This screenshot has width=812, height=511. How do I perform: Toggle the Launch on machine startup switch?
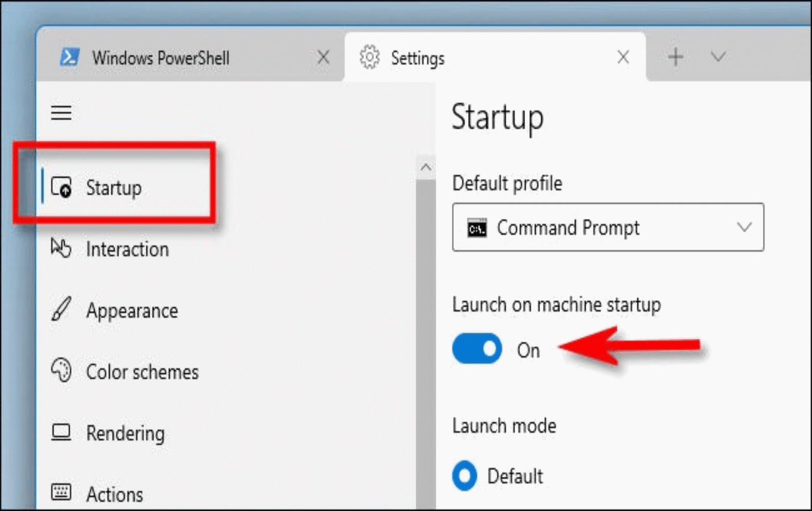pyautogui.click(x=477, y=348)
